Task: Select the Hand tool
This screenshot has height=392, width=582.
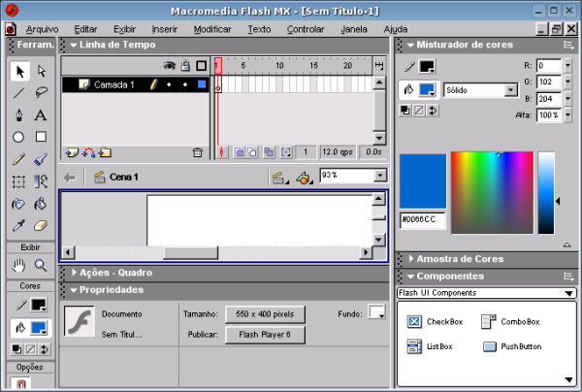Action: click(19, 265)
